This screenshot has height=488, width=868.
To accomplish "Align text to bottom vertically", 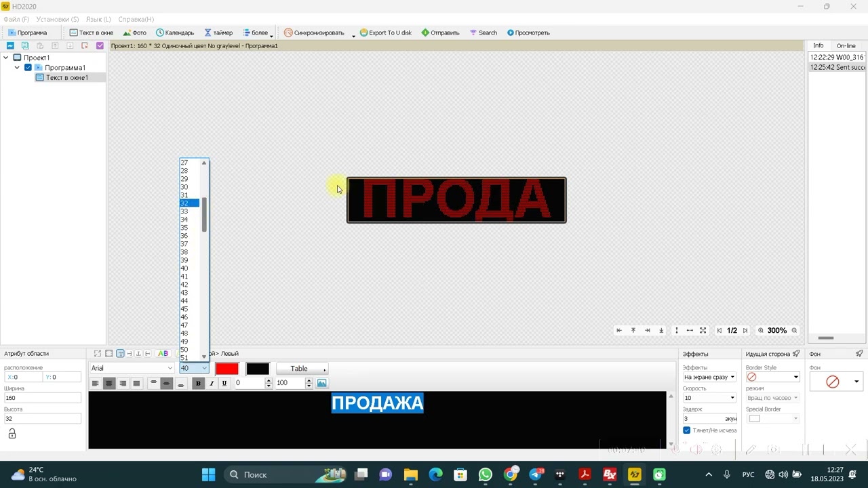I will (180, 384).
